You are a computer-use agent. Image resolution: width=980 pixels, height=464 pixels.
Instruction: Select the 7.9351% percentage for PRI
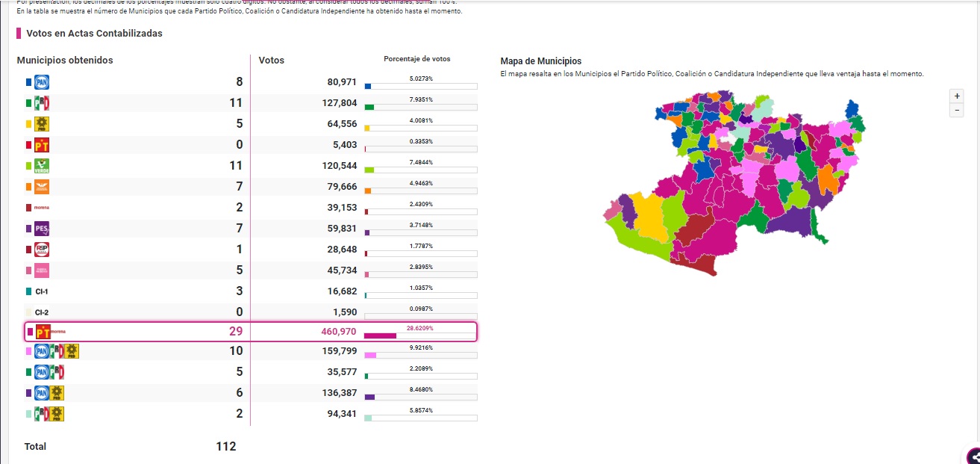click(421, 99)
